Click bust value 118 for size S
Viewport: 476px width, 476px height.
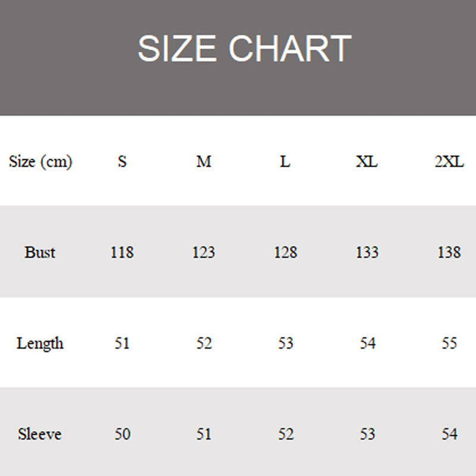[122, 252]
